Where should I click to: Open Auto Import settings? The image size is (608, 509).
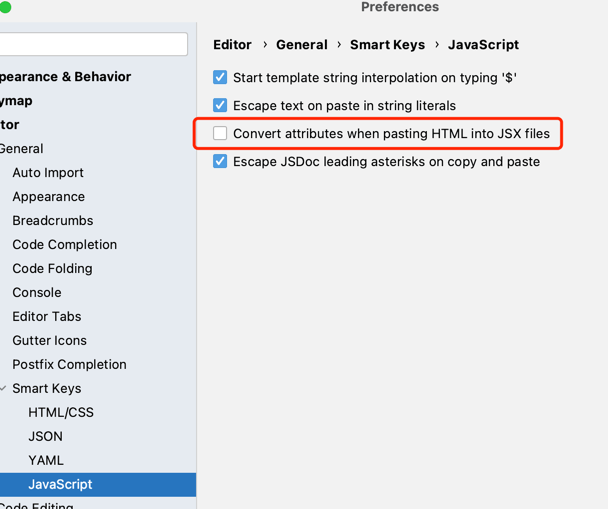point(48,173)
